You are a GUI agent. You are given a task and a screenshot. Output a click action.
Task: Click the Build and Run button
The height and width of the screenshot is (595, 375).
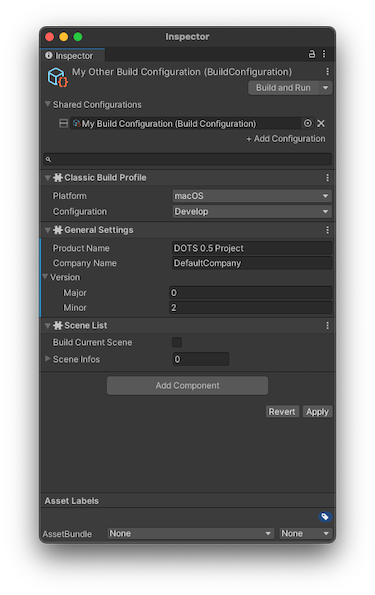(x=283, y=88)
